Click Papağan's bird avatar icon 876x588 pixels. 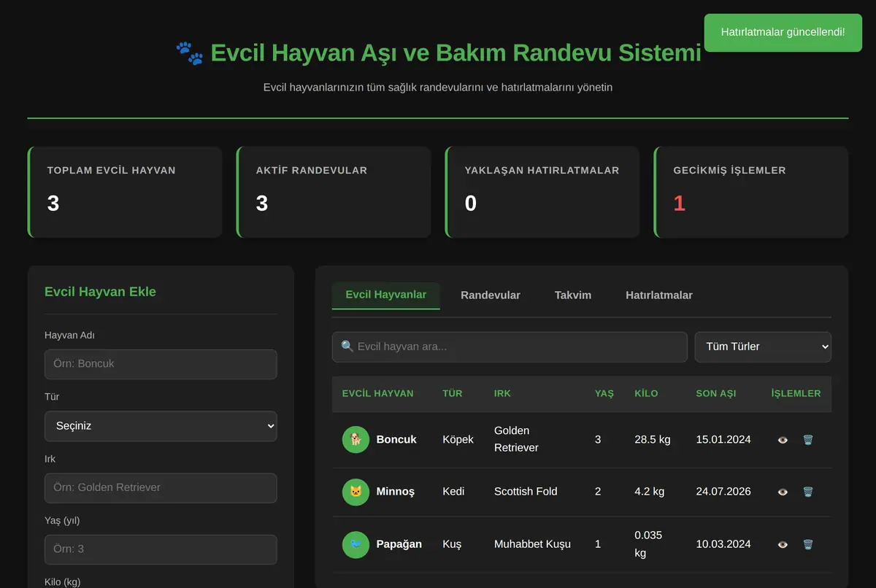(356, 544)
